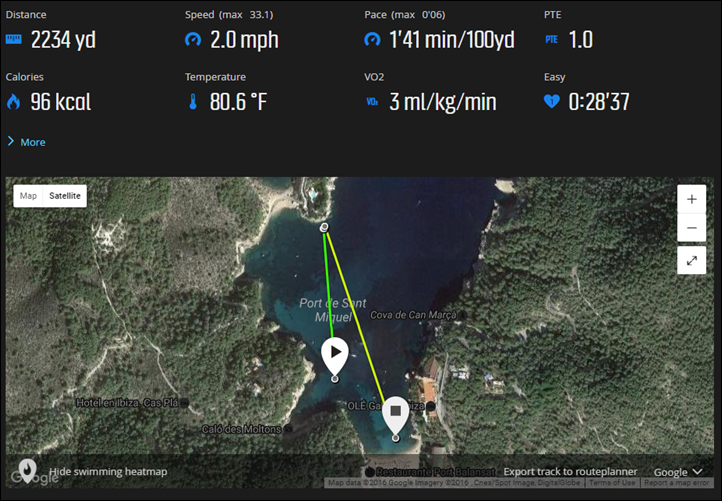Click the distance ruler icon
The image size is (722, 501).
tap(13, 39)
